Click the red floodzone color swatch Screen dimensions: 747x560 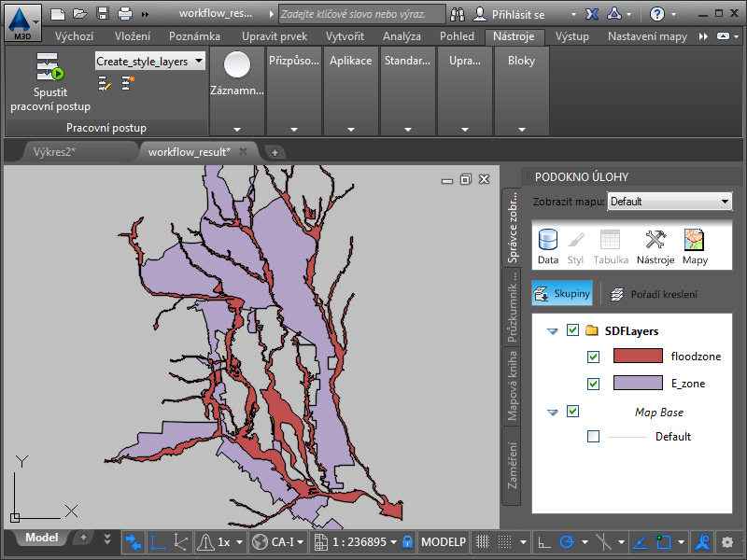(x=637, y=357)
